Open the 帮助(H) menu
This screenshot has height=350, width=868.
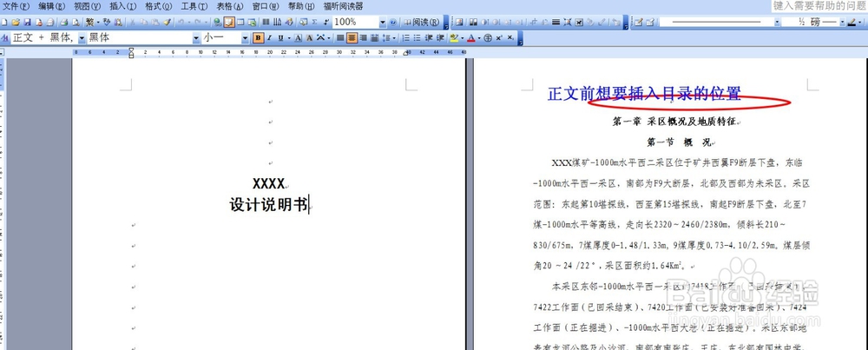[301, 7]
